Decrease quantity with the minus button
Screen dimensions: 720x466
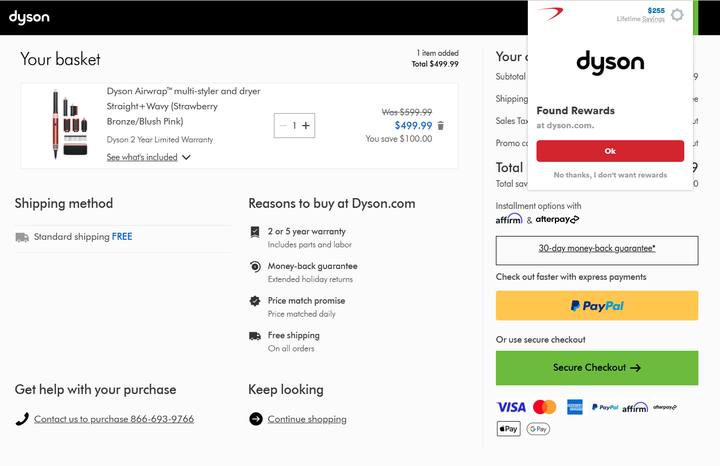pos(283,125)
